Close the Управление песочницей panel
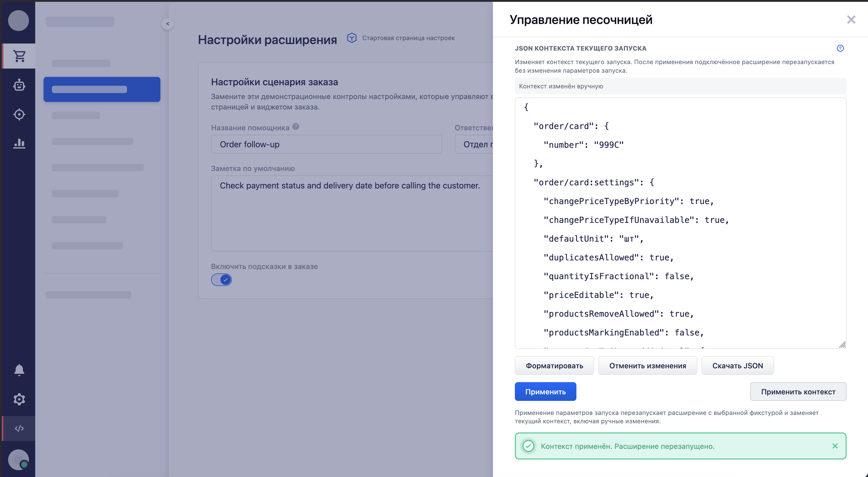Viewport: 868px width, 477px height. pyautogui.click(x=851, y=20)
